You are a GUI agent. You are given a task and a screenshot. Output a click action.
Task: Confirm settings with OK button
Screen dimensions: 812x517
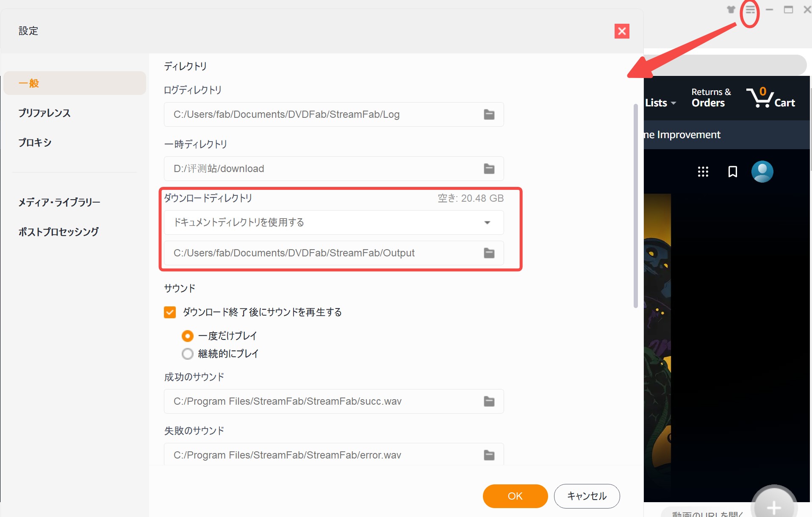pyautogui.click(x=515, y=496)
